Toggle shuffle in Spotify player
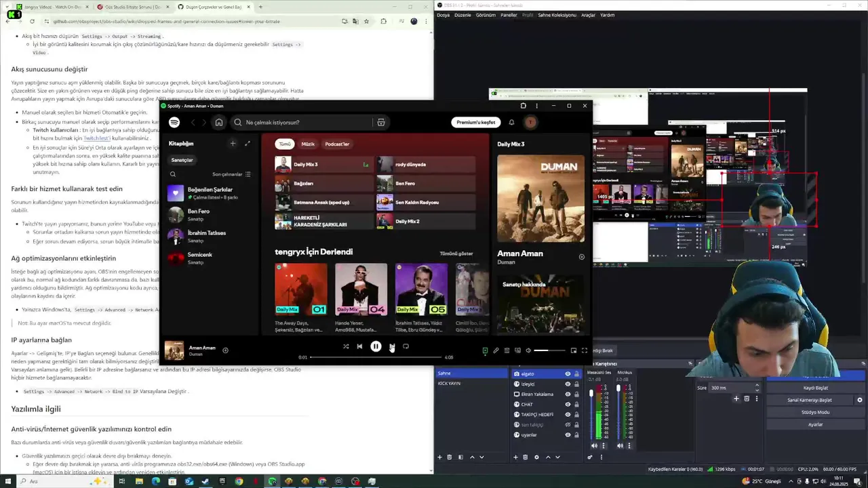The height and width of the screenshot is (488, 868). pyautogui.click(x=345, y=346)
